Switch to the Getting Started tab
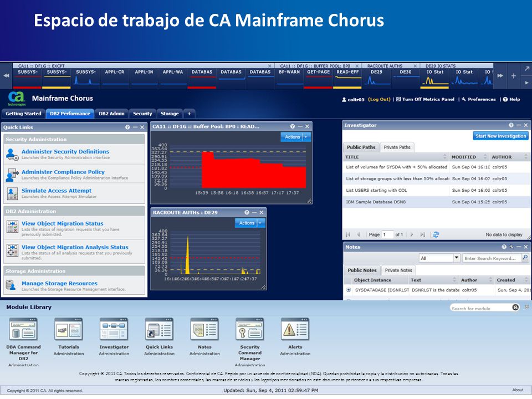The height and width of the screenshot is (399, 532). [23, 114]
